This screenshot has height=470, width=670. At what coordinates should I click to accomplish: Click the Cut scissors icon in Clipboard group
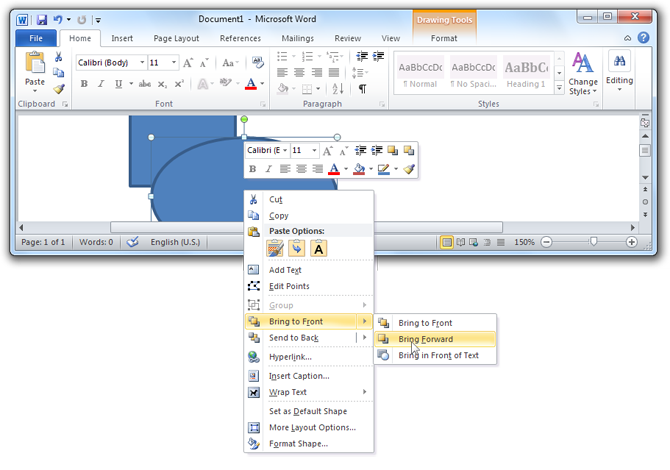[59, 57]
